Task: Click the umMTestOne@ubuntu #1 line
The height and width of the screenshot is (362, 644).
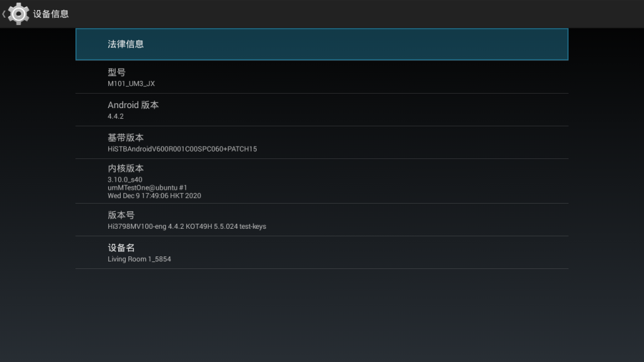Action: click(x=147, y=187)
